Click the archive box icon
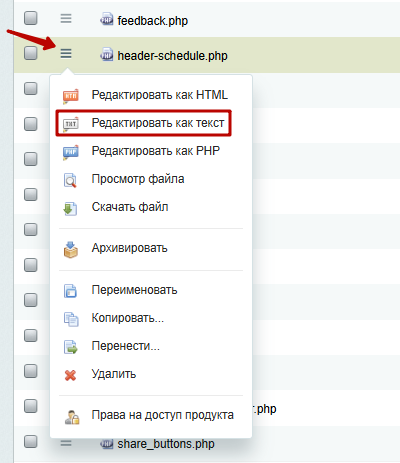This screenshot has width=400, height=463. click(x=71, y=249)
